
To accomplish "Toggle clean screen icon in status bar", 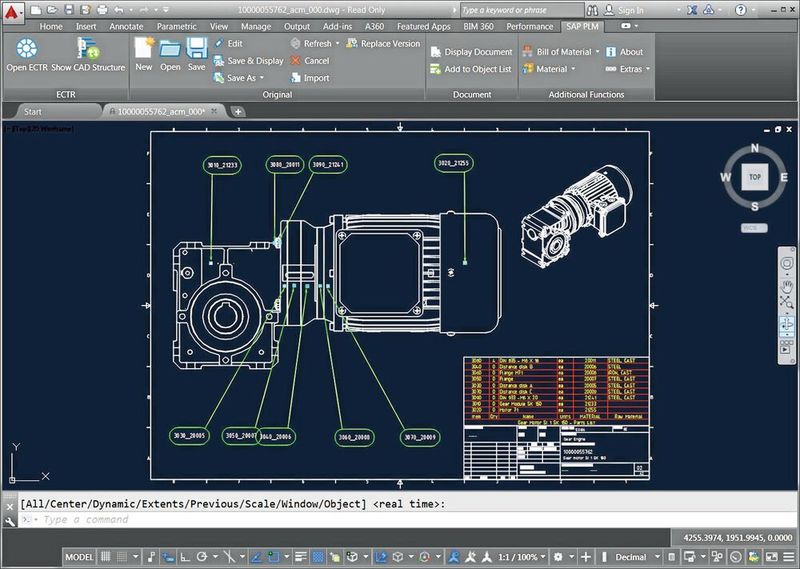I will (x=772, y=557).
